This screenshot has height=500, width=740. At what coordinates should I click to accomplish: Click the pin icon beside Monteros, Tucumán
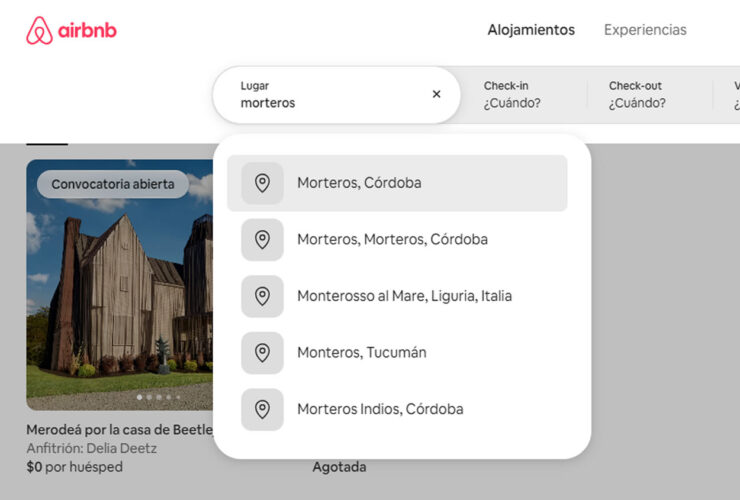tap(262, 353)
